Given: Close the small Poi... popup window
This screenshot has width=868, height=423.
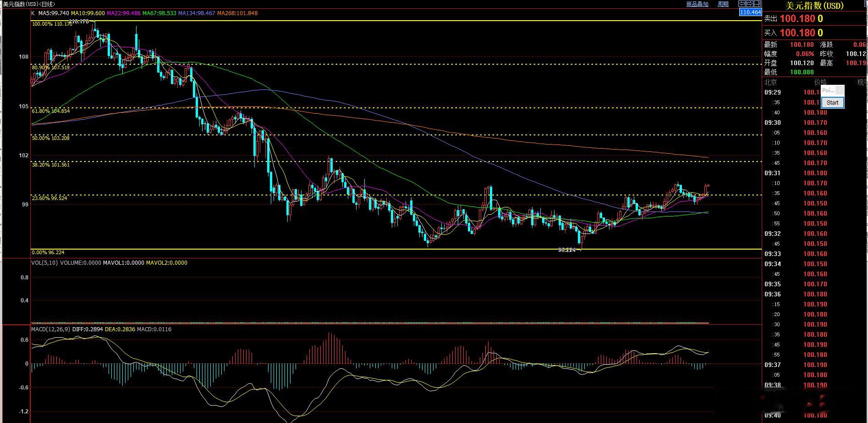Looking at the screenshot, I should click(840, 90).
